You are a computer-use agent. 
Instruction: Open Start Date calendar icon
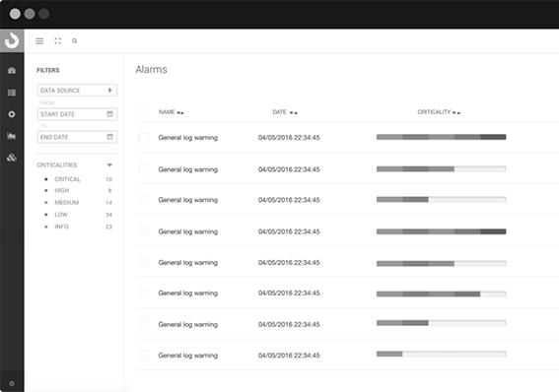[x=109, y=114]
